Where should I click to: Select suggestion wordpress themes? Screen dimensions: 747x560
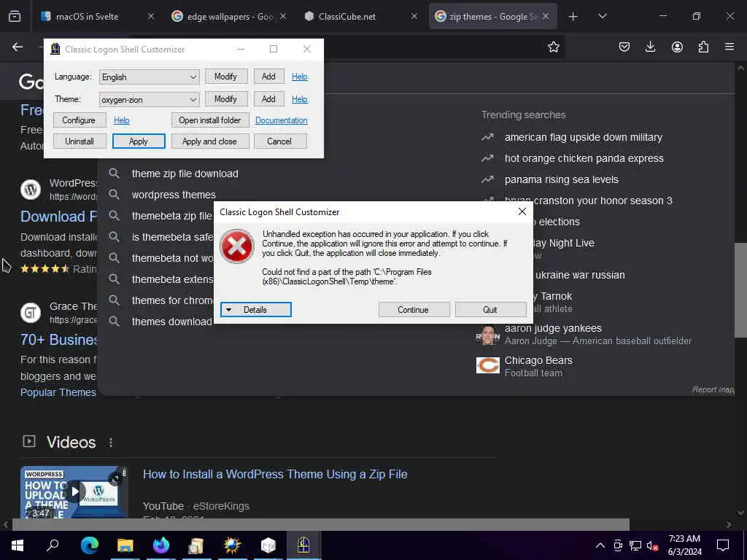pos(174,195)
